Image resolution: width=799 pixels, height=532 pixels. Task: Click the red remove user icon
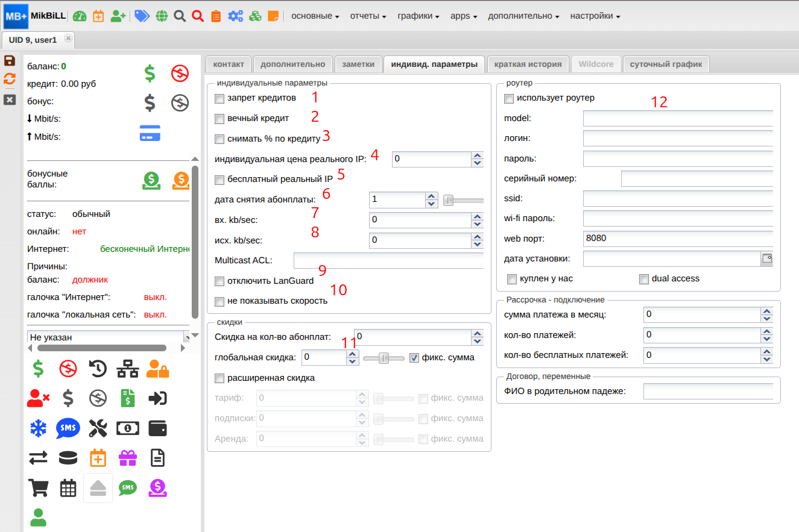[39, 398]
